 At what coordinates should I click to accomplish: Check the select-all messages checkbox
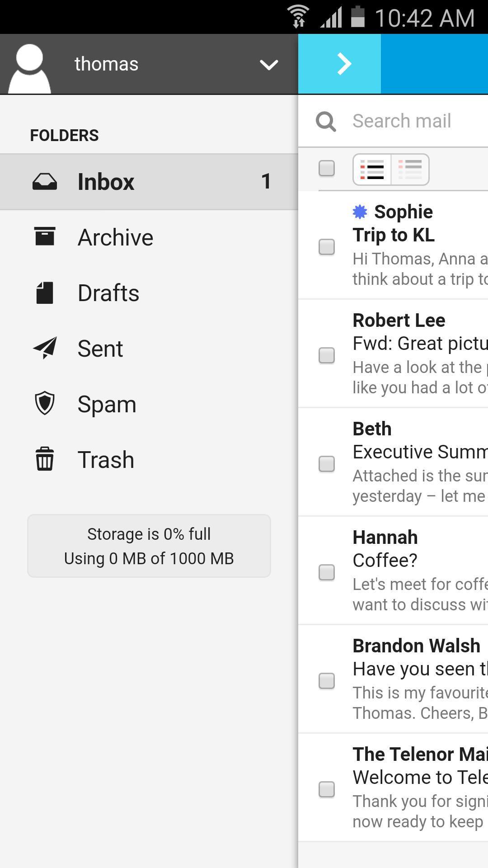327,169
